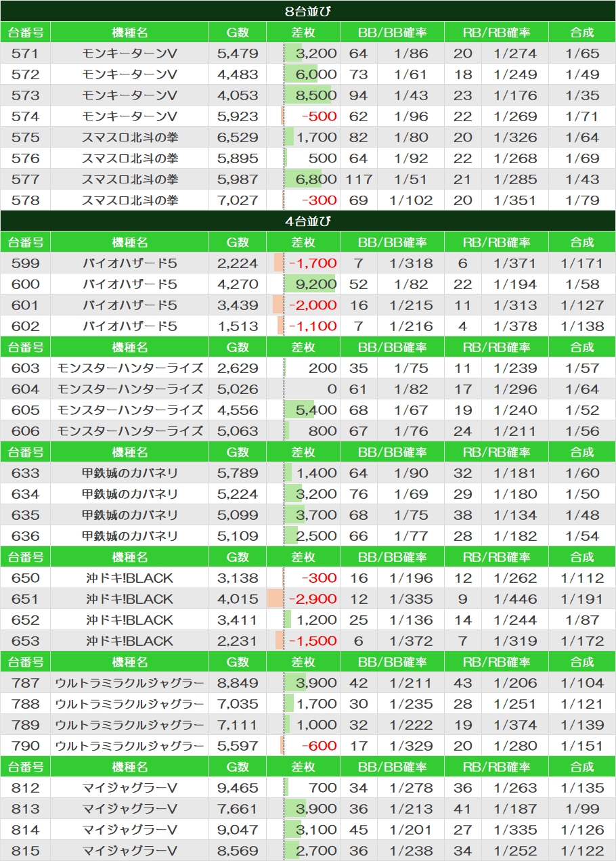Click バイオハザード5 name in row 601
The width and height of the screenshot is (616, 861).
[x=130, y=305]
